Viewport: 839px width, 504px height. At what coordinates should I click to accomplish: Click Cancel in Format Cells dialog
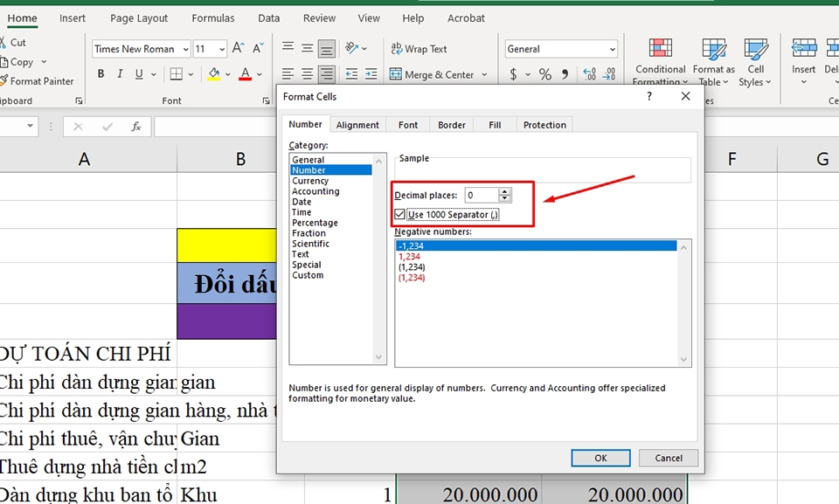coord(669,458)
